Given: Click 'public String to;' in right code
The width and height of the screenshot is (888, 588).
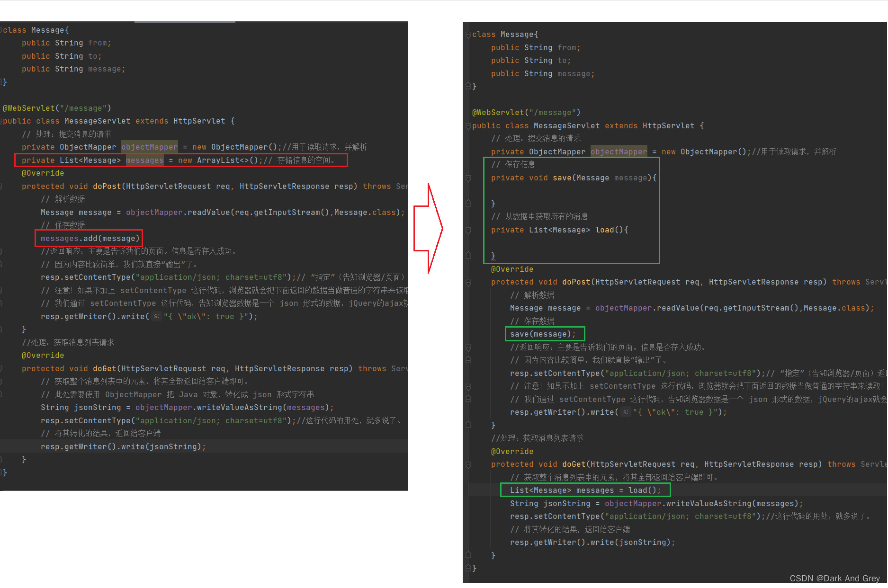Looking at the screenshot, I should 531,61.
